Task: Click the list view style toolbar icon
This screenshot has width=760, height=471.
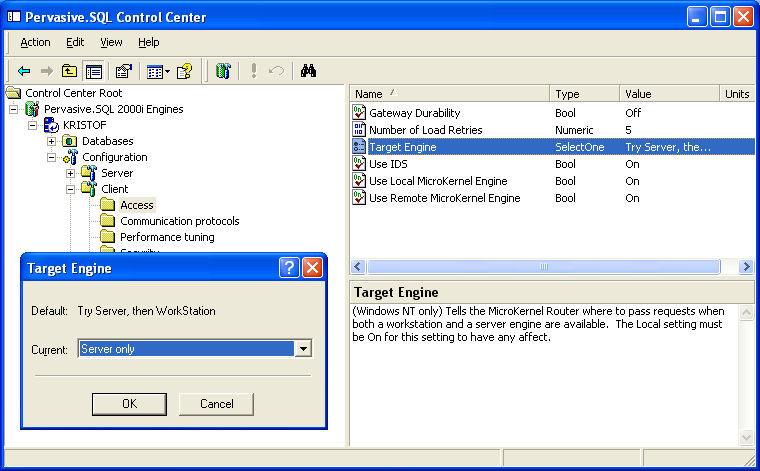Action: click(x=155, y=72)
